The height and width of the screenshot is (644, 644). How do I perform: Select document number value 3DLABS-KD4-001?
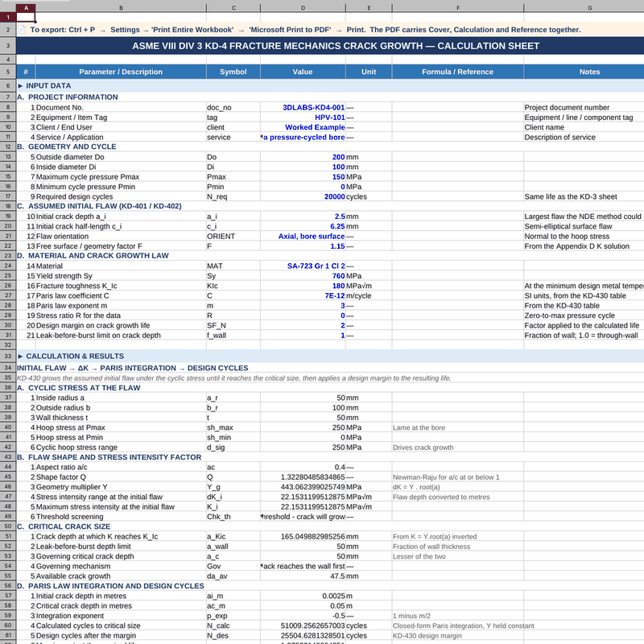point(303,107)
